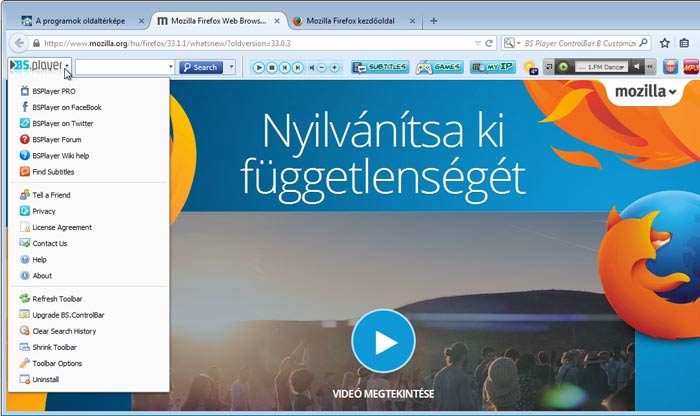The image size is (700, 416).
Task: Click the weather sun icon
Action: tap(530, 68)
